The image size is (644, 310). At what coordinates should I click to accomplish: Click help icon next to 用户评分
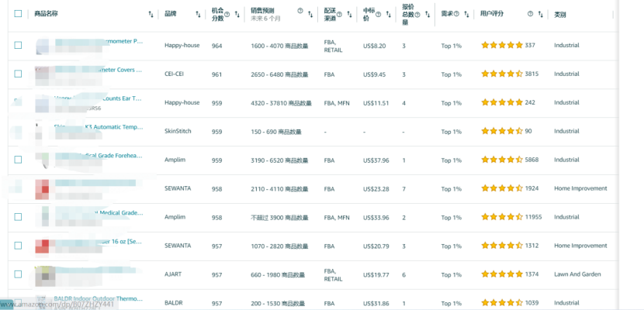point(531,14)
